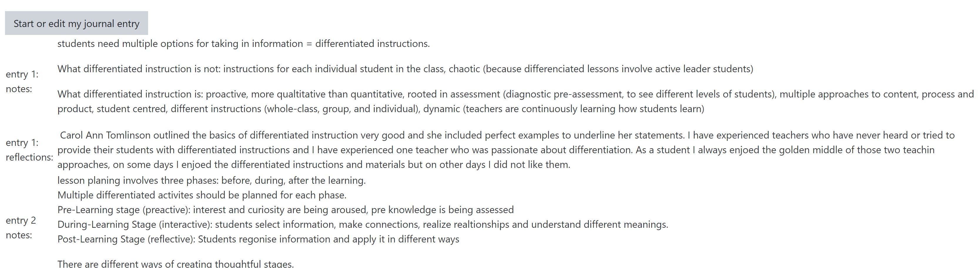Click the line "There are different ways of creating"
The image size is (980, 268).
coord(175,264)
